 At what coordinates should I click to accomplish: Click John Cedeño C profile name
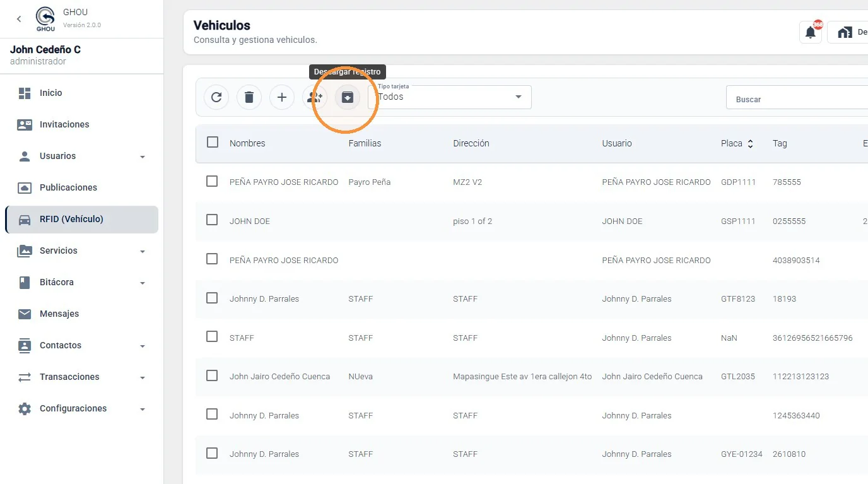click(45, 50)
